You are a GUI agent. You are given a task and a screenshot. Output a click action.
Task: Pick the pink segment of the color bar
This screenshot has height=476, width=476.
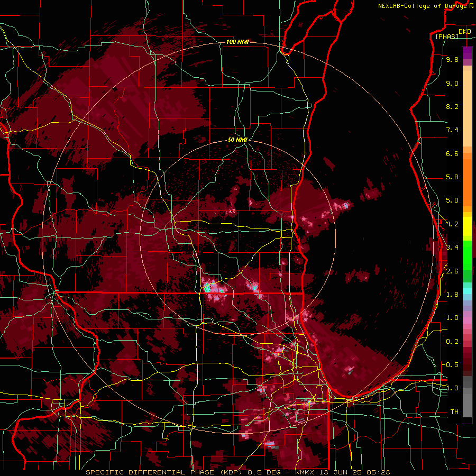click(x=467, y=320)
